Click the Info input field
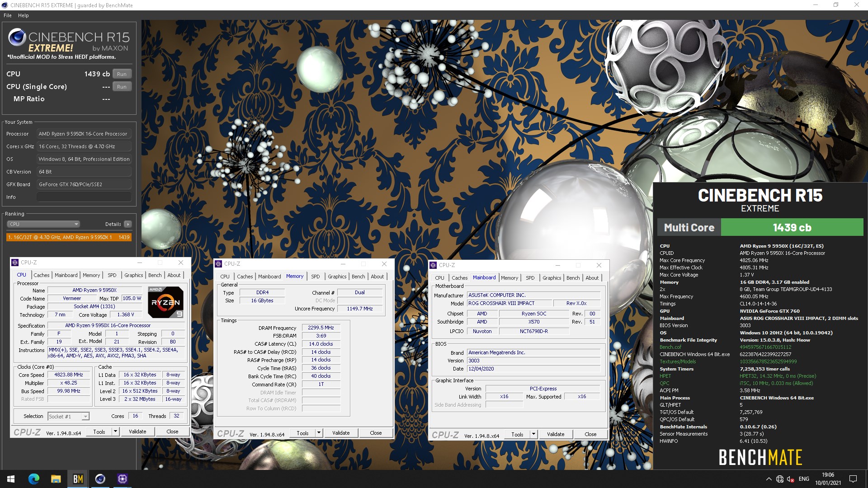868x488 pixels. (x=84, y=197)
